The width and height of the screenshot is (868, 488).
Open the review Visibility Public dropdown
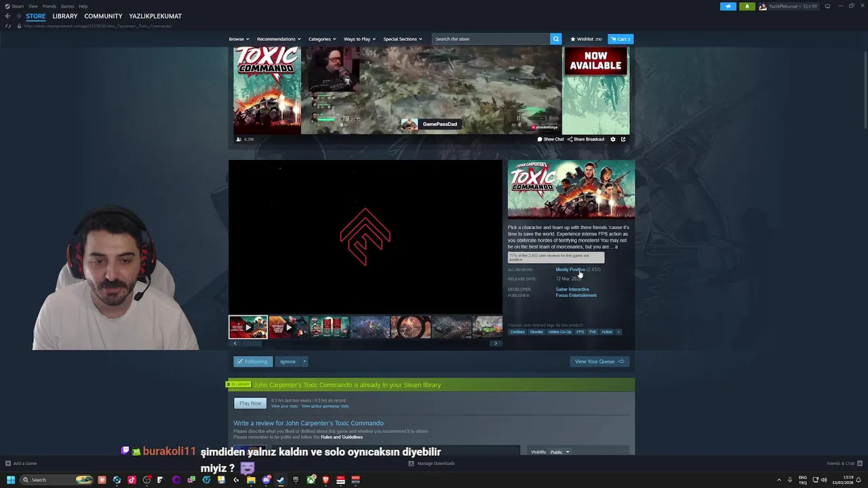click(x=559, y=451)
